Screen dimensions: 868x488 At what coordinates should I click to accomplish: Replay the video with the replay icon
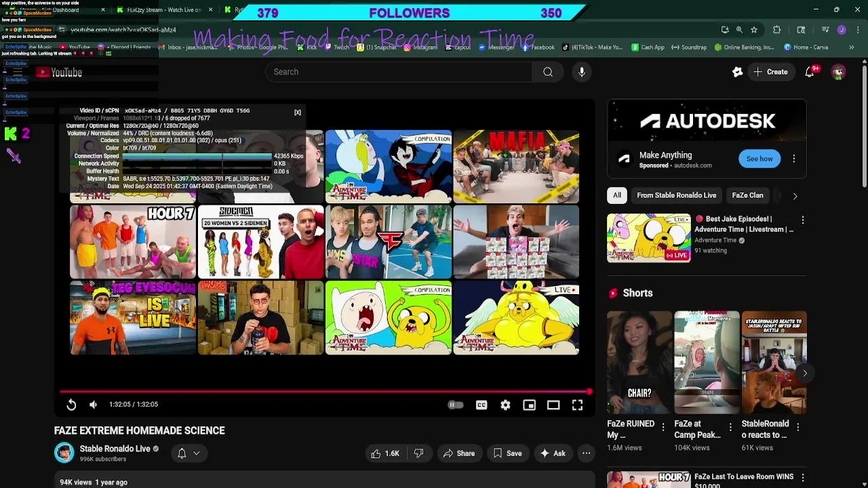click(71, 405)
